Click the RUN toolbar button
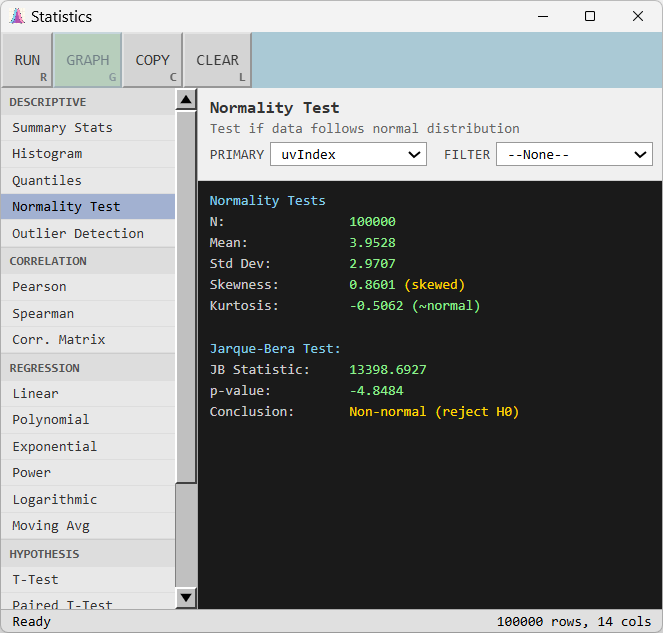 tap(27, 60)
